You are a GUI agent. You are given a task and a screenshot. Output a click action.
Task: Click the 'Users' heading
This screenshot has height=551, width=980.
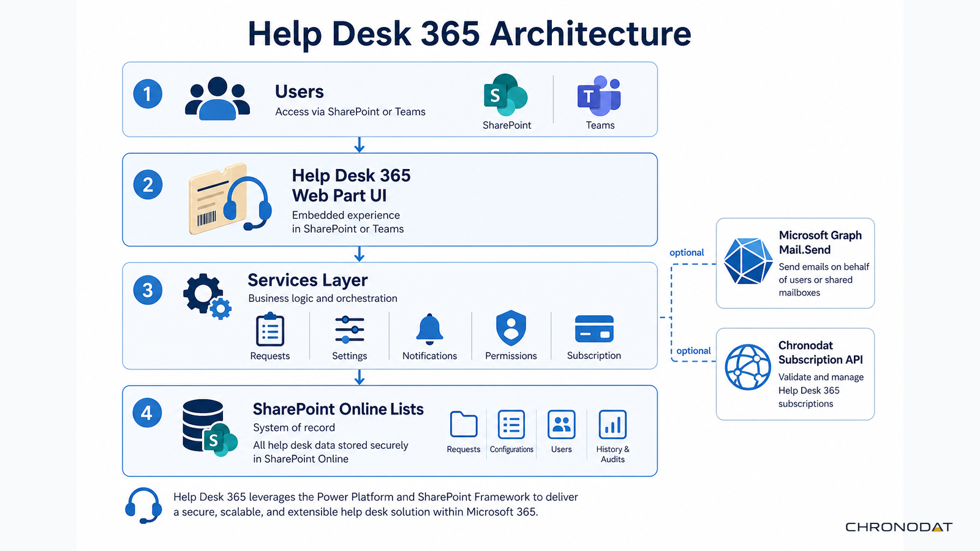[300, 92]
